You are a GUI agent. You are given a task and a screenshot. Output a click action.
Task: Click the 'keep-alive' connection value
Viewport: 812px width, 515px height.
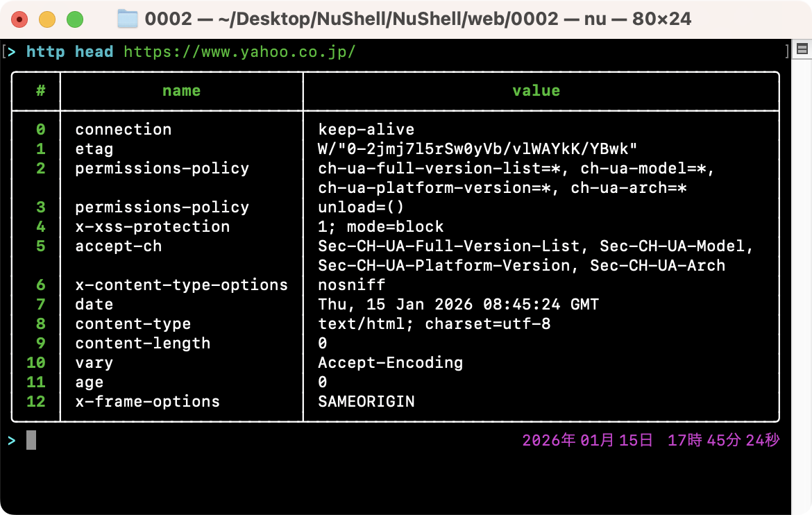366,130
